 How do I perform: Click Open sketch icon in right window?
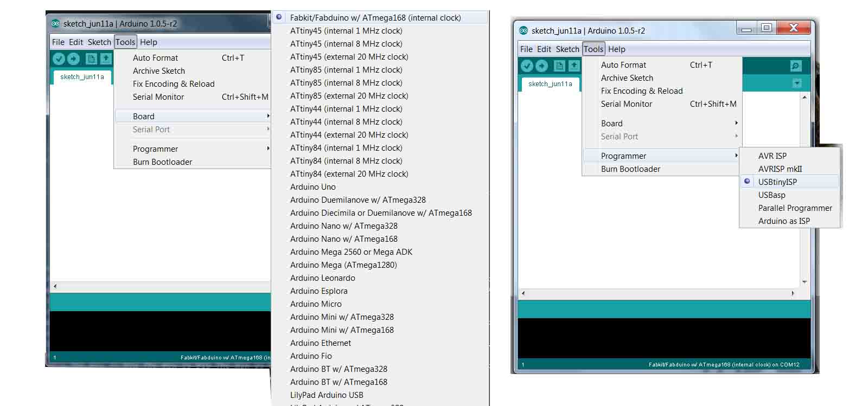(574, 66)
